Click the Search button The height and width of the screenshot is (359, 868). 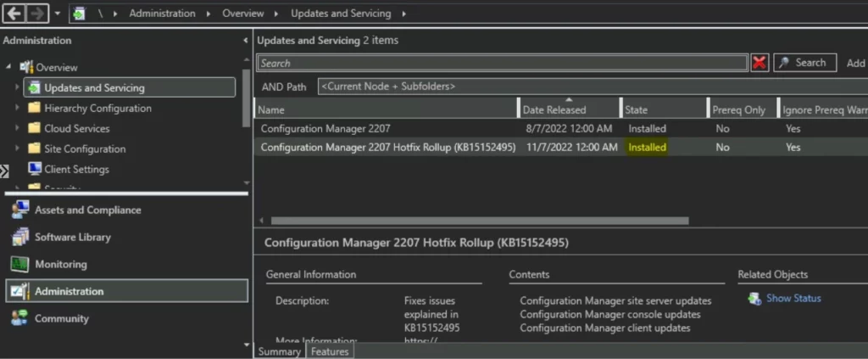[804, 63]
